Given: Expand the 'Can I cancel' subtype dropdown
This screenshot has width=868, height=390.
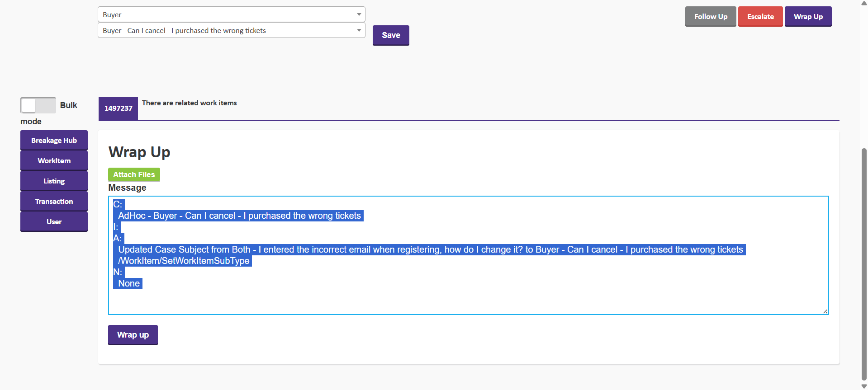Looking at the screenshot, I should pos(231,30).
